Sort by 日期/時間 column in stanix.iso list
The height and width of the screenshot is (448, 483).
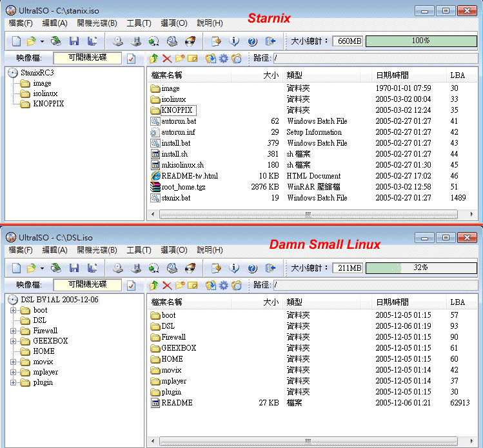point(408,75)
